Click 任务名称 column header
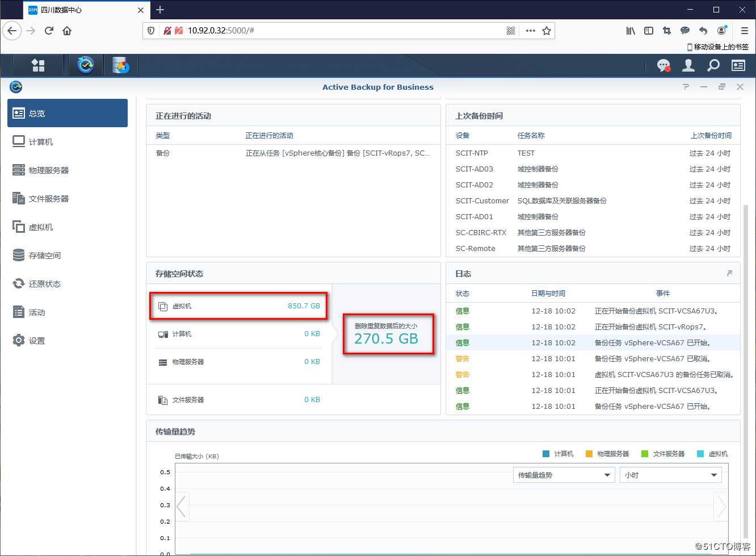This screenshot has height=556, width=756. pos(531,135)
